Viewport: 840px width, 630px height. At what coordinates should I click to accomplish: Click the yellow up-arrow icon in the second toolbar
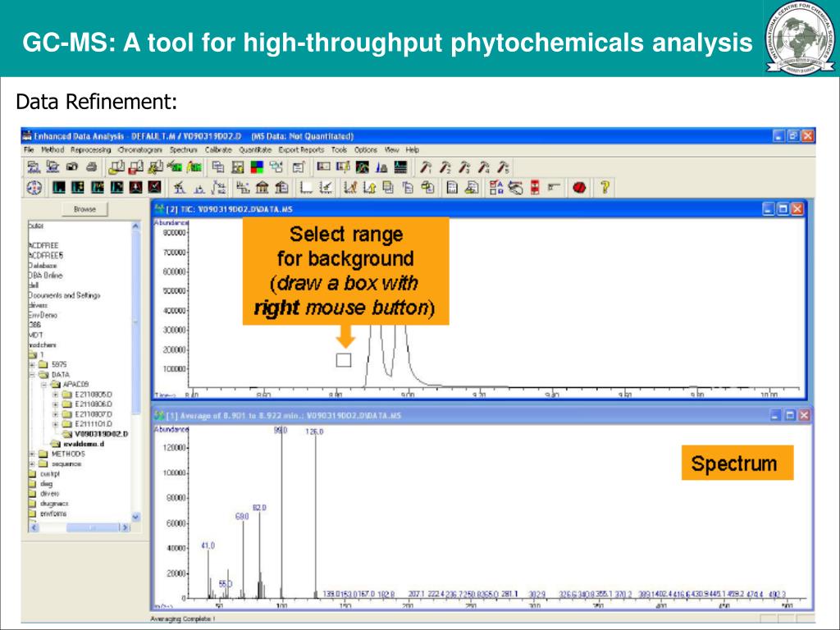[x=369, y=188]
